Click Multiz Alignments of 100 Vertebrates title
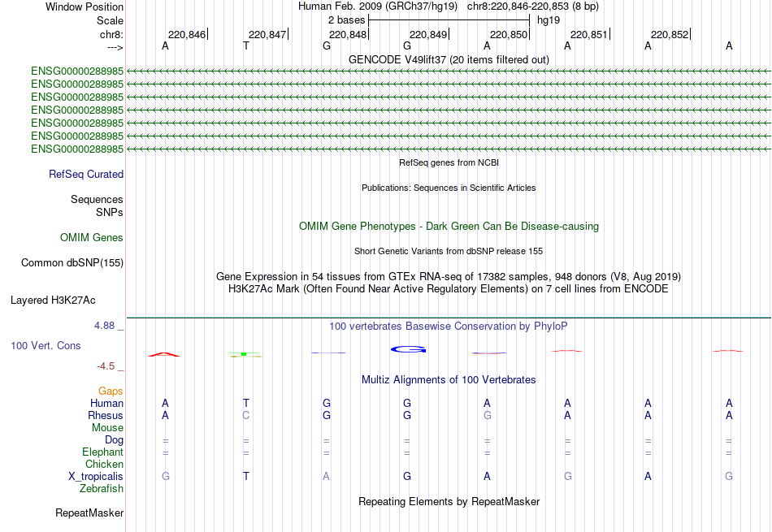Image resolution: width=772 pixels, height=532 pixels. (449, 380)
